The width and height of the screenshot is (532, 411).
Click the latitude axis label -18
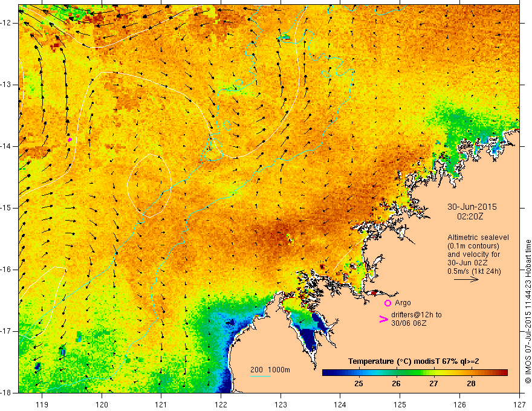6,393
